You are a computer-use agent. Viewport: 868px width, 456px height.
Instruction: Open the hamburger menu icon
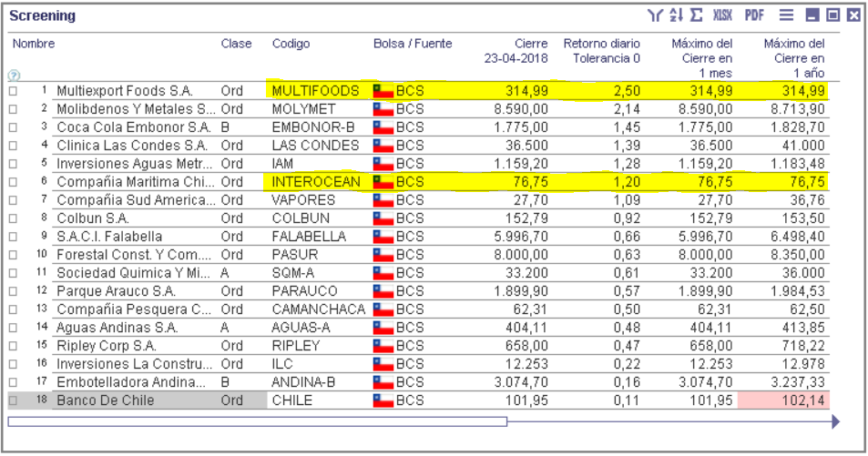tap(786, 15)
